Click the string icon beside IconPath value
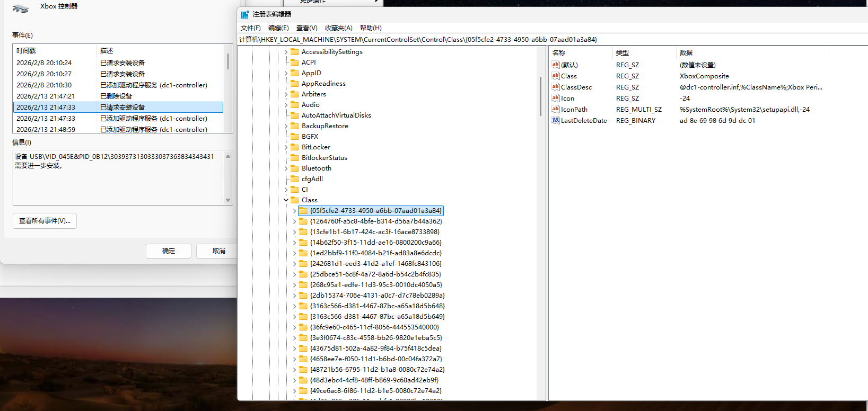 [x=556, y=109]
